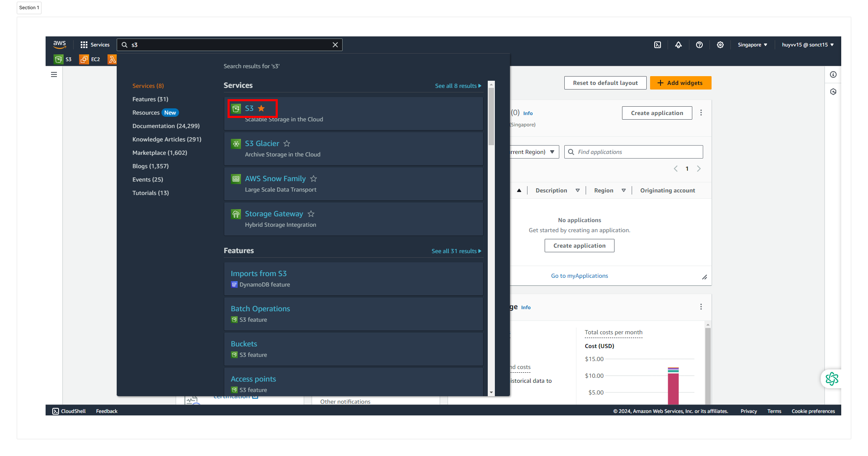This screenshot has width=868, height=456.
Task: Click the S3 Glacier service icon
Action: coord(236,144)
